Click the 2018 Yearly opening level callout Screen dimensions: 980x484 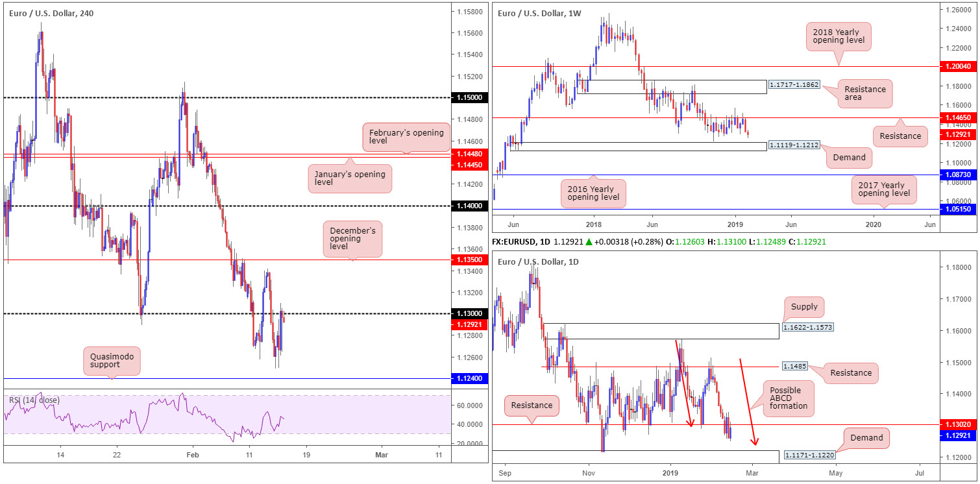(x=839, y=36)
